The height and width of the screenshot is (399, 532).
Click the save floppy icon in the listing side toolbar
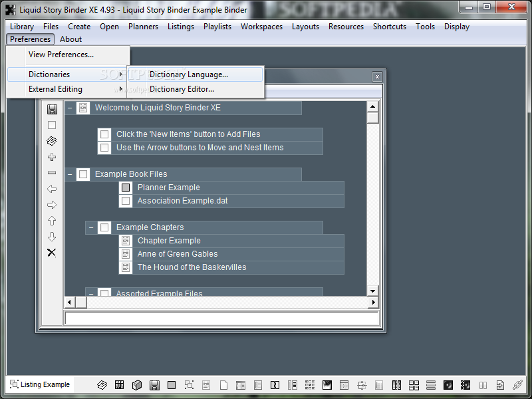[x=52, y=109]
